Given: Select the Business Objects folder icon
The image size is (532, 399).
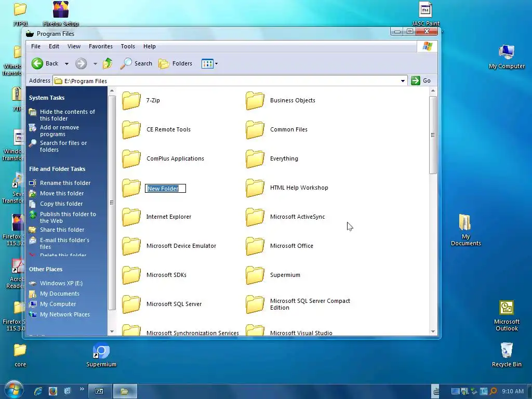Looking at the screenshot, I should 255,100.
